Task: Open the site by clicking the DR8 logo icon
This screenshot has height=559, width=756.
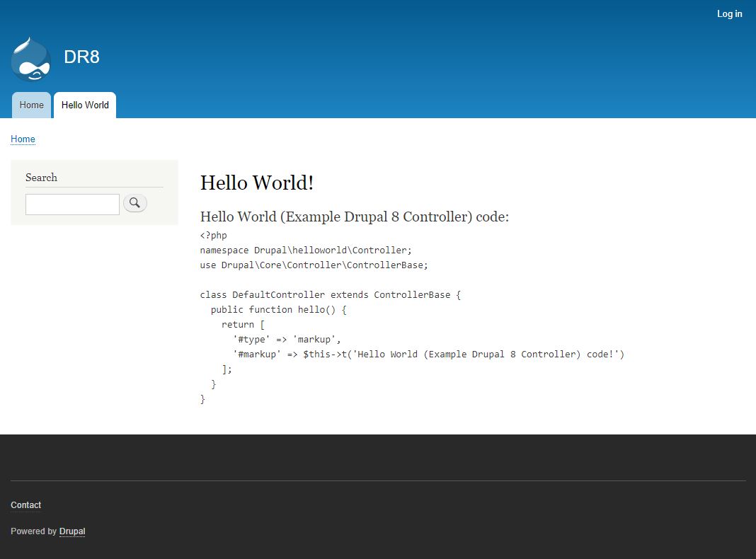Action: 30,59
